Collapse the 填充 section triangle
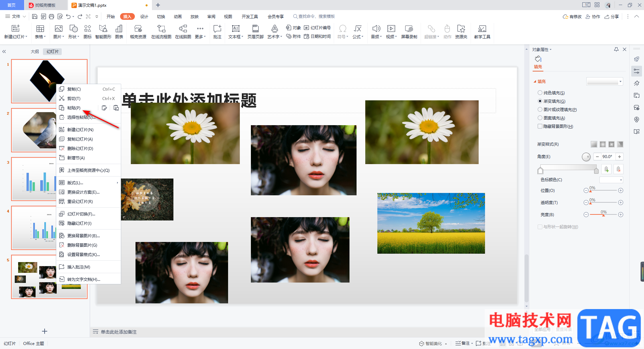 [535, 82]
